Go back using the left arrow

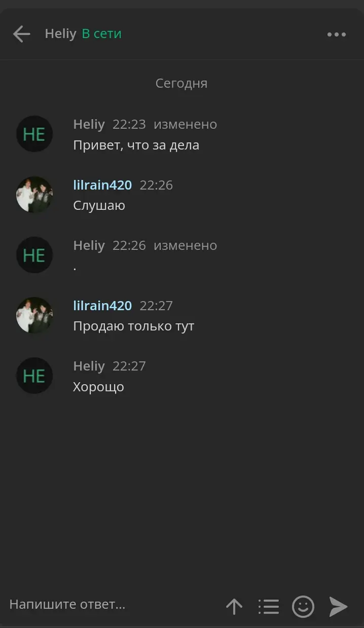pos(22,34)
